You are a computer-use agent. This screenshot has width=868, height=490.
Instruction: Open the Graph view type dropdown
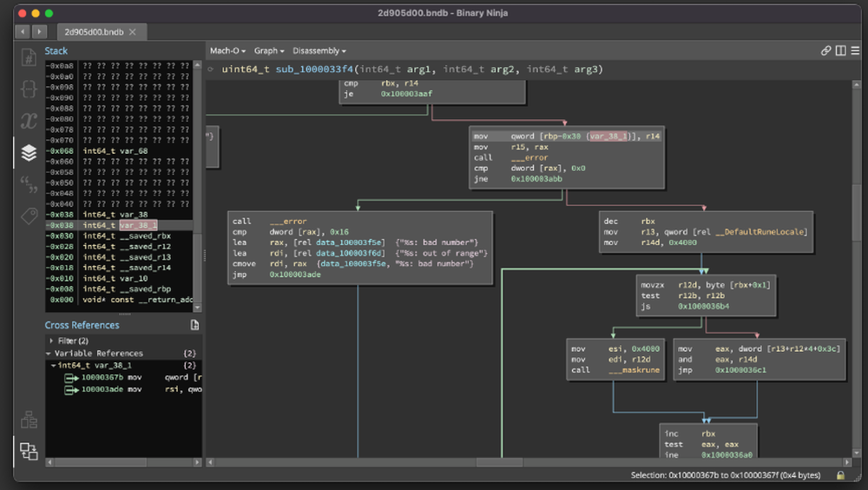(269, 50)
